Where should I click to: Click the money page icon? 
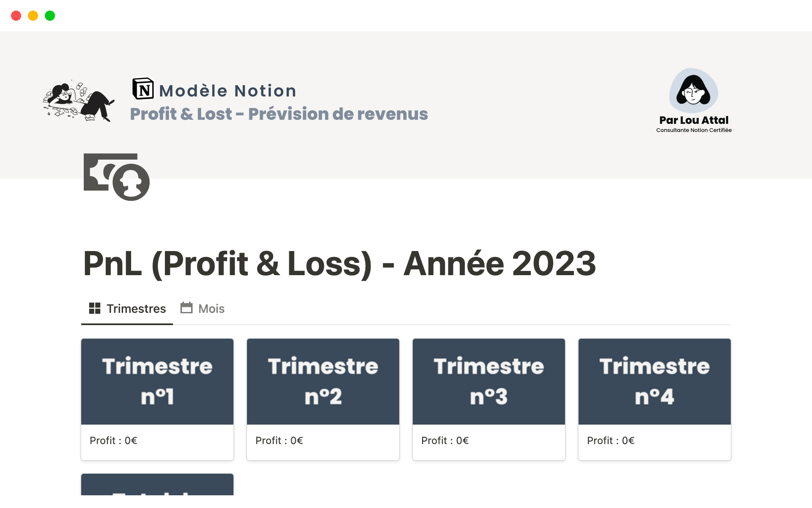pos(116,177)
